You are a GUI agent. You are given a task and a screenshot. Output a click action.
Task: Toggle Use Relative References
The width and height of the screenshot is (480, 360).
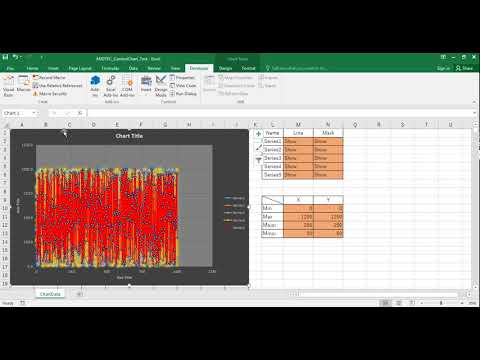[57, 86]
